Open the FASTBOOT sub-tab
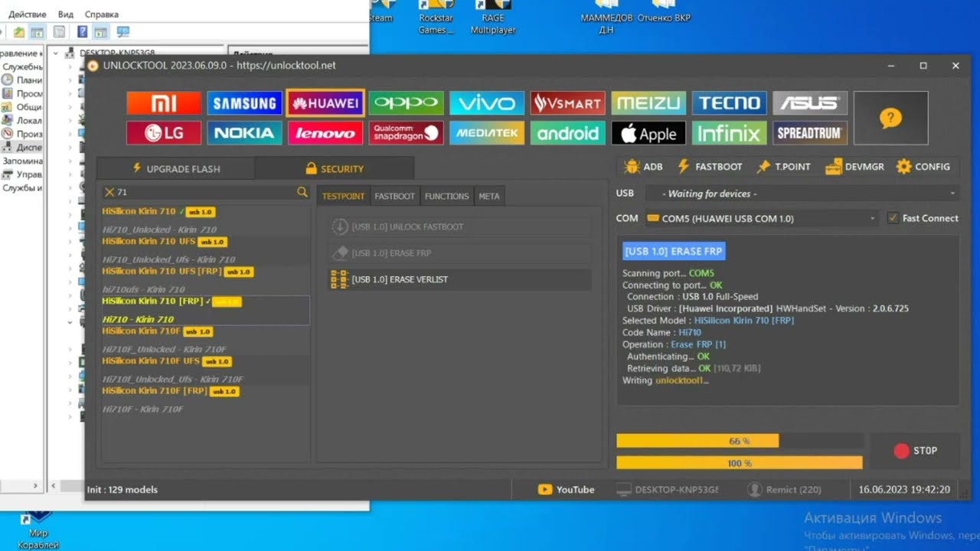 click(394, 196)
